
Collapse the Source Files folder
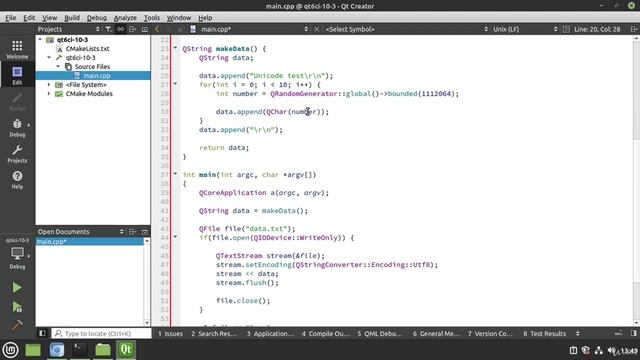click(x=58, y=67)
